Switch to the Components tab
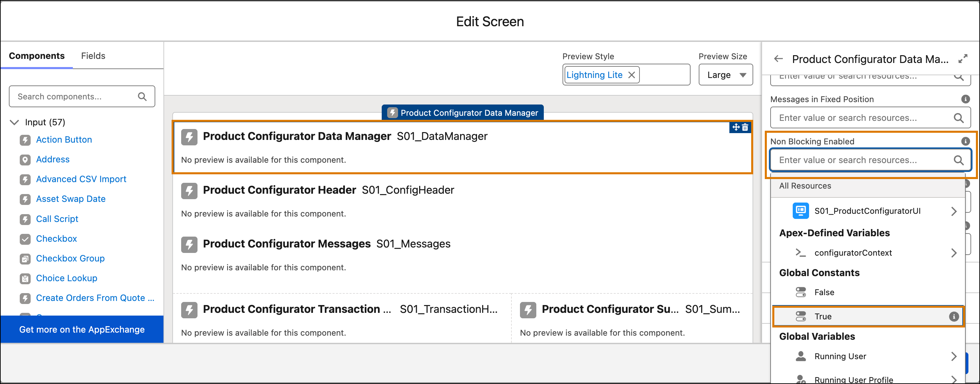 tap(37, 56)
